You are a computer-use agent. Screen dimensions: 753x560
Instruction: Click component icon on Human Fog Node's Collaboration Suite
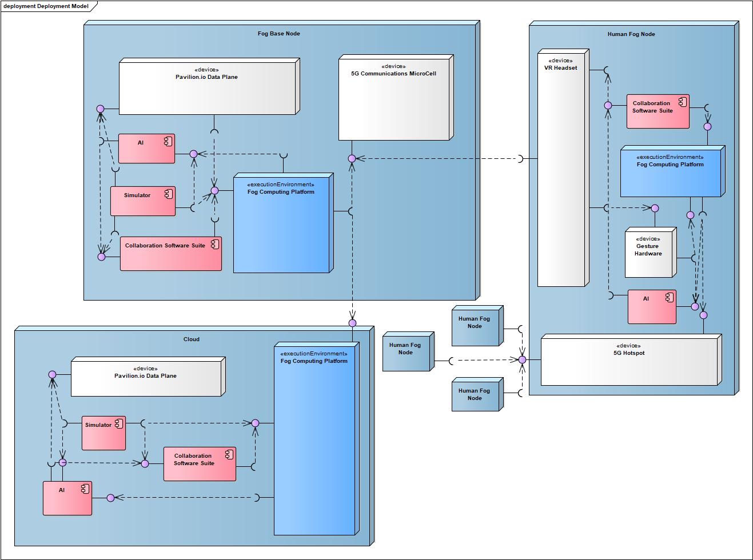coord(682,102)
